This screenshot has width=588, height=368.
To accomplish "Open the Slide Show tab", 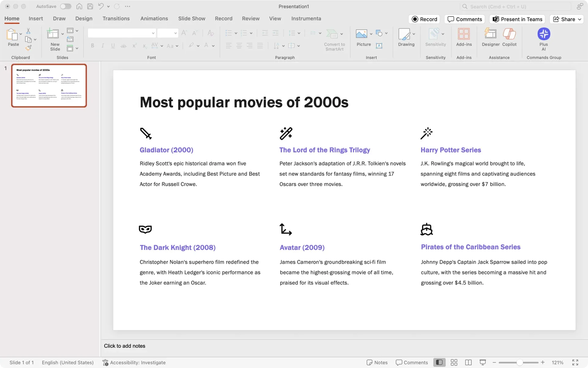I will pyautogui.click(x=192, y=18).
